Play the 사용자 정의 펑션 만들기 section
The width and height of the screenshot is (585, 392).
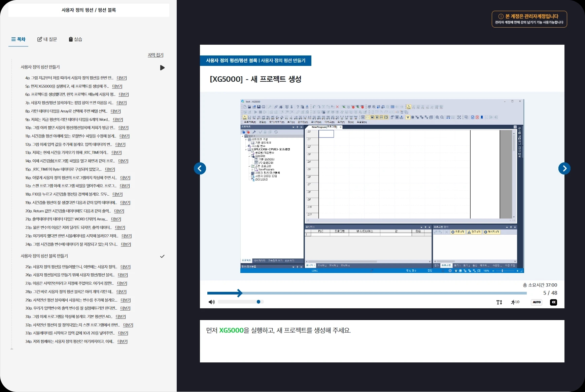162,68
